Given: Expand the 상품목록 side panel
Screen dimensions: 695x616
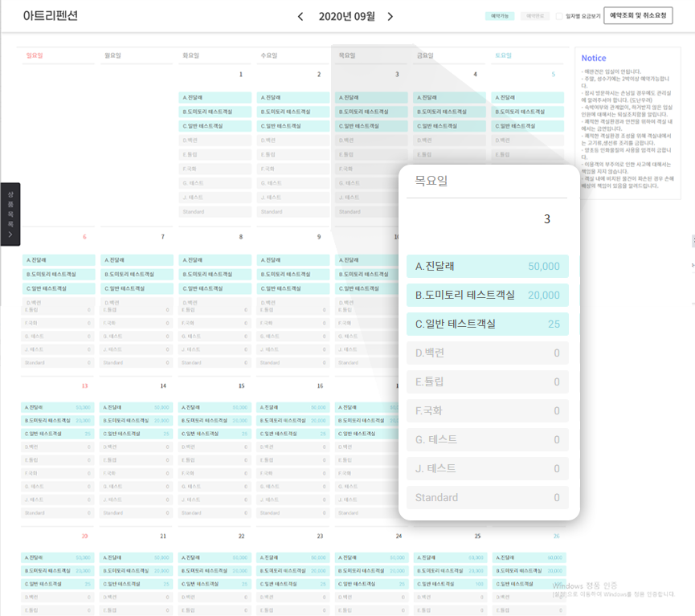Looking at the screenshot, I should point(10,214).
